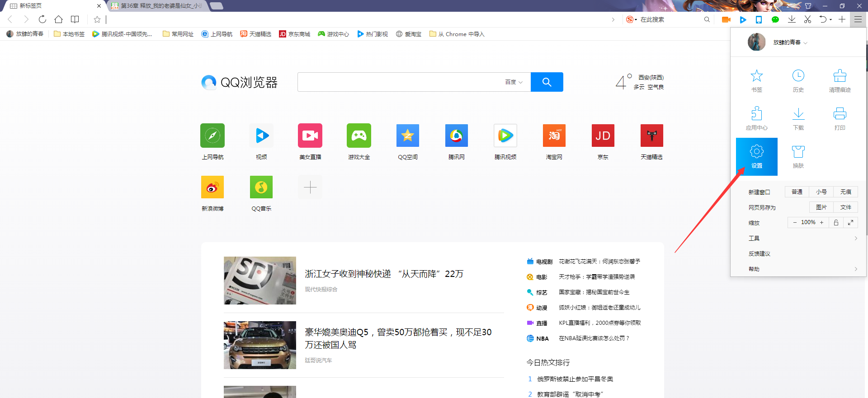Open the 浙江女子收到神秘快递 headline
Viewport: 868px width, 398px height.
384,274
